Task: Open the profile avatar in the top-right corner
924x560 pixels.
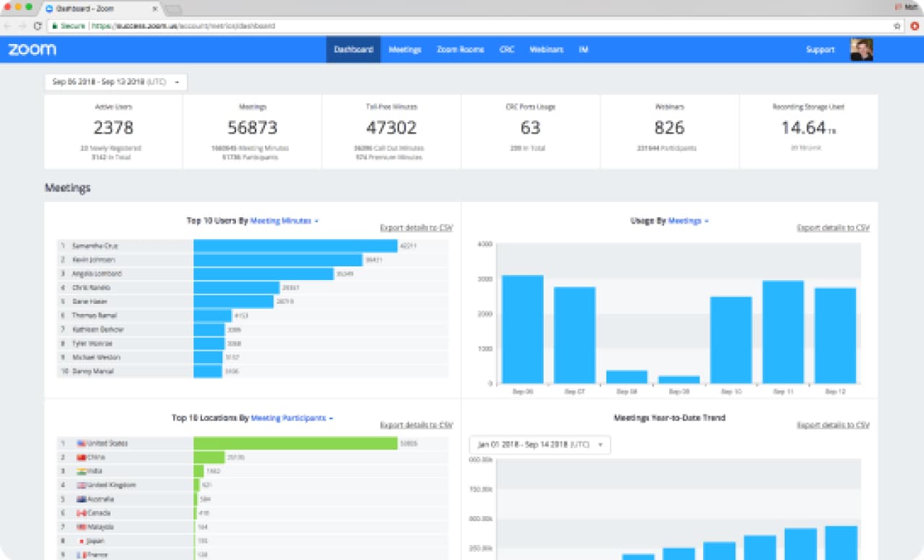Action: pyautogui.click(x=861, y=49)
